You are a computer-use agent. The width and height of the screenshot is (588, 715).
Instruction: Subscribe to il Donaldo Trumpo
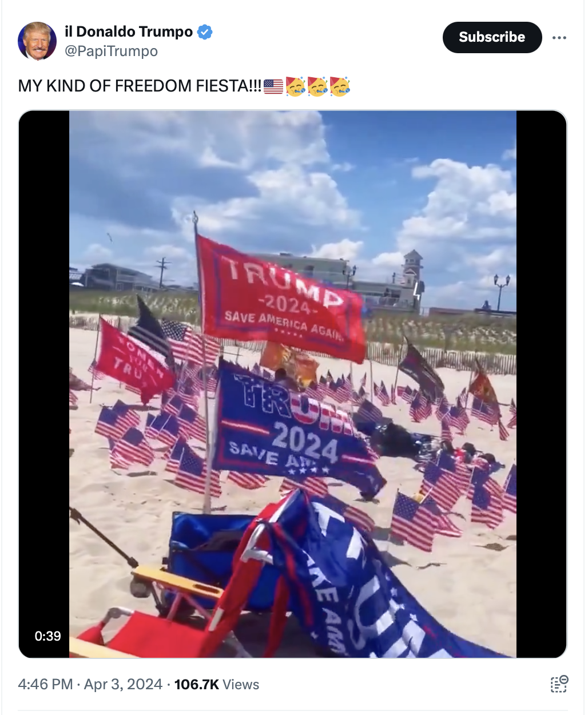(x=492, y=37)
